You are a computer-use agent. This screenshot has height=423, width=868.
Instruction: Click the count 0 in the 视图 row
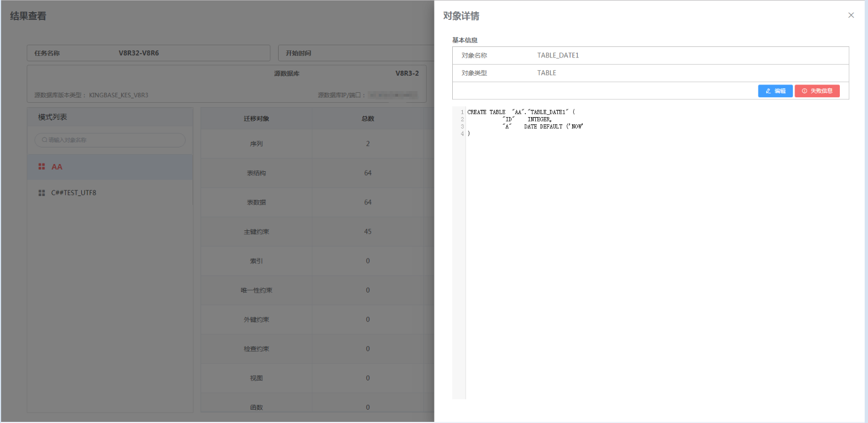coord(368,378)
